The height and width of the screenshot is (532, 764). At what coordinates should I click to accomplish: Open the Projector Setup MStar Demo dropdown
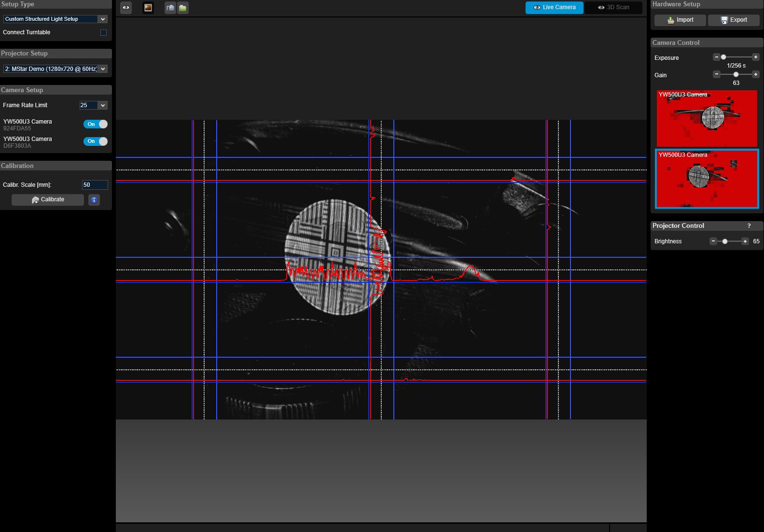55,69
